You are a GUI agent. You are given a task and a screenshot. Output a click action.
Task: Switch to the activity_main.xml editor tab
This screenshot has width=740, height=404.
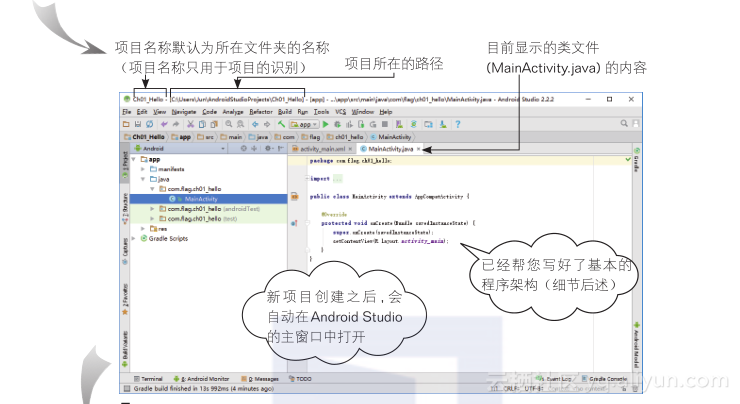(x=320, y=149)
